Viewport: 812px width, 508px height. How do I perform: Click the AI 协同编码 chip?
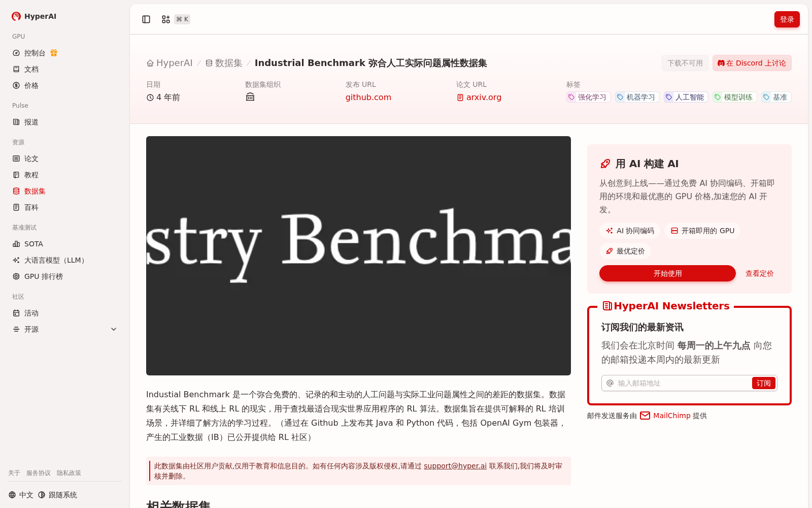pos(630,231)
